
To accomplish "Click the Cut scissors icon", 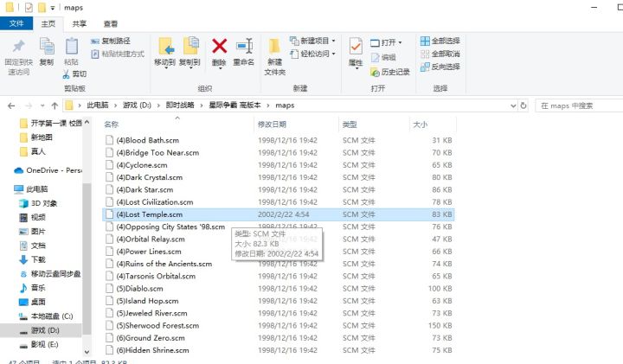I will click(x=67, y=73).
